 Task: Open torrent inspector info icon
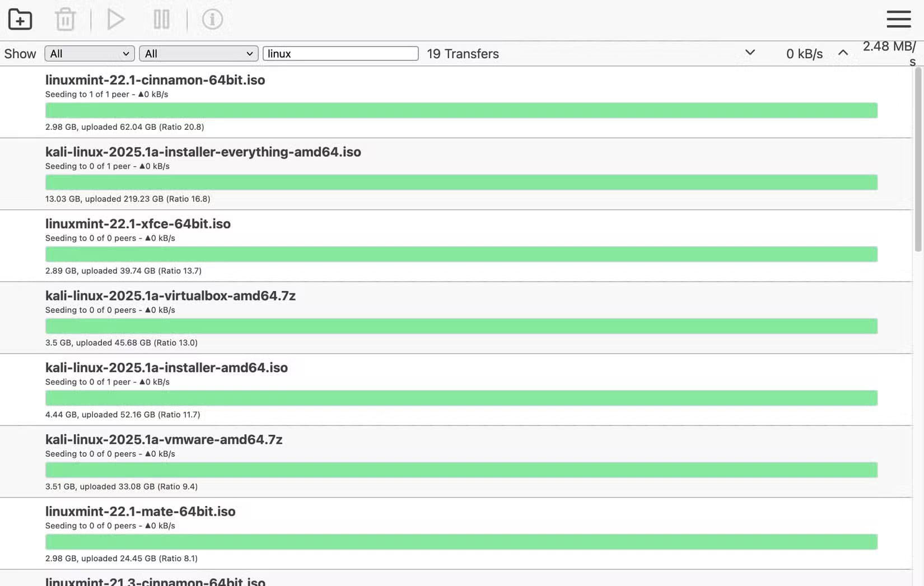(212, 20)
